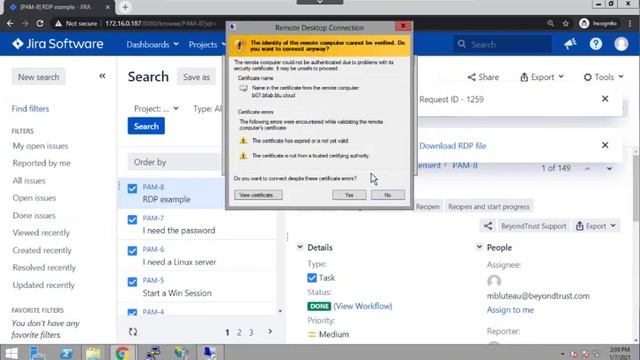This screenshot has height=360, width=640.
Task: Go to results page 2
Action: pyautogui.click(x=239, y=332)
